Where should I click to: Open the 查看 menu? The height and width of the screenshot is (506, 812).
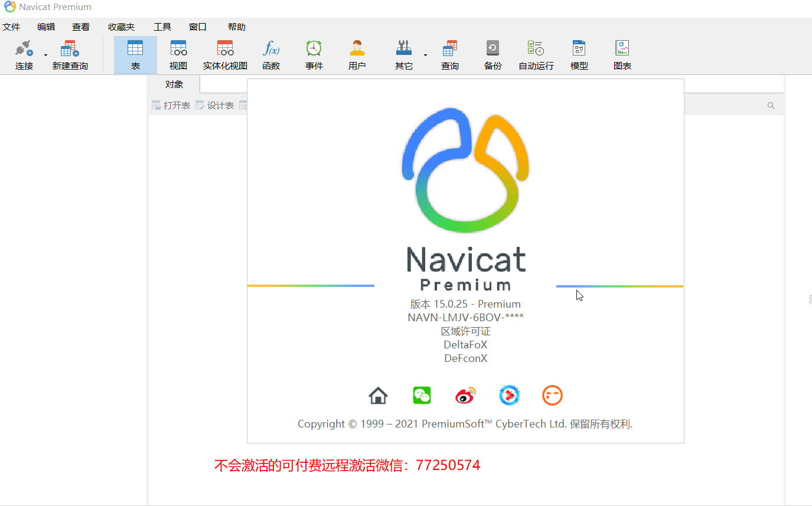pyautogui.click(x=81, y=27)
